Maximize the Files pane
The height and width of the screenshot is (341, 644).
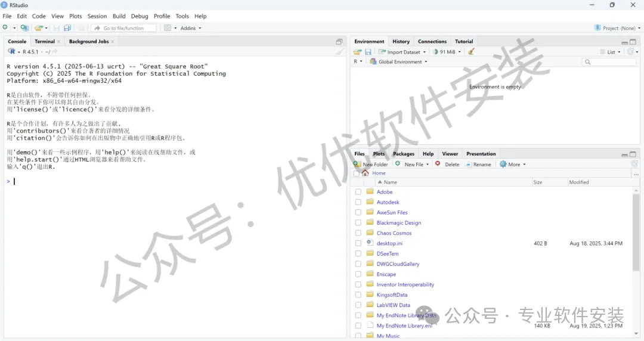click(x=633, y=154)
